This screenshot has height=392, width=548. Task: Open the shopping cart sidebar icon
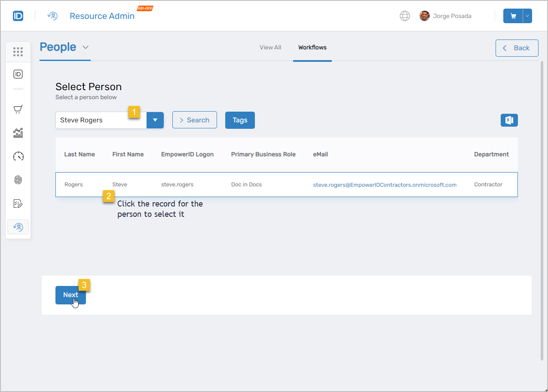click(18, 109)
